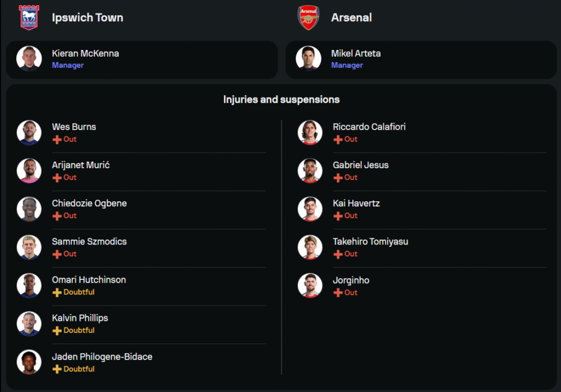Image resolution: width=561 pixels, height=392 pixels.
Task: Click Kai Havertz's red injury cross icon
Action: (338, 216)
